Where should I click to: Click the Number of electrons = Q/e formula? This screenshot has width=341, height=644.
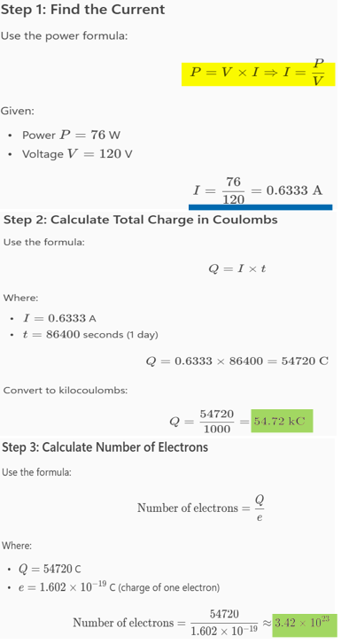[x=201, y=508]
